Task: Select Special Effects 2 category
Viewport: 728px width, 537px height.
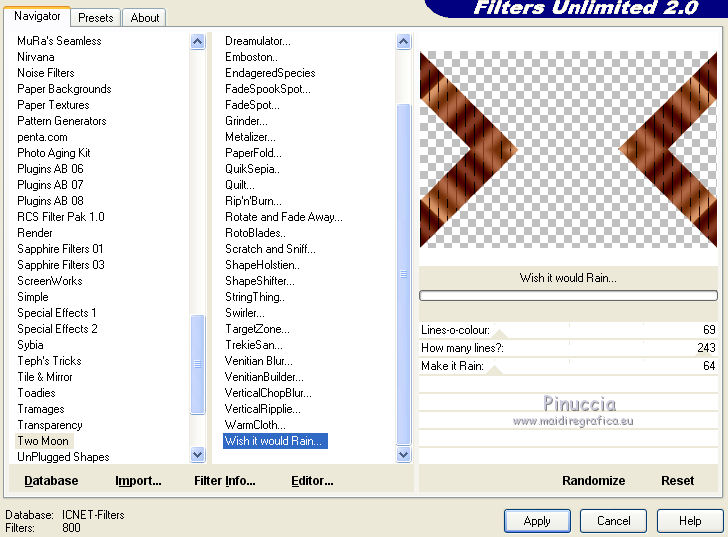Action: pyautogui.click(x=57, y=329)
